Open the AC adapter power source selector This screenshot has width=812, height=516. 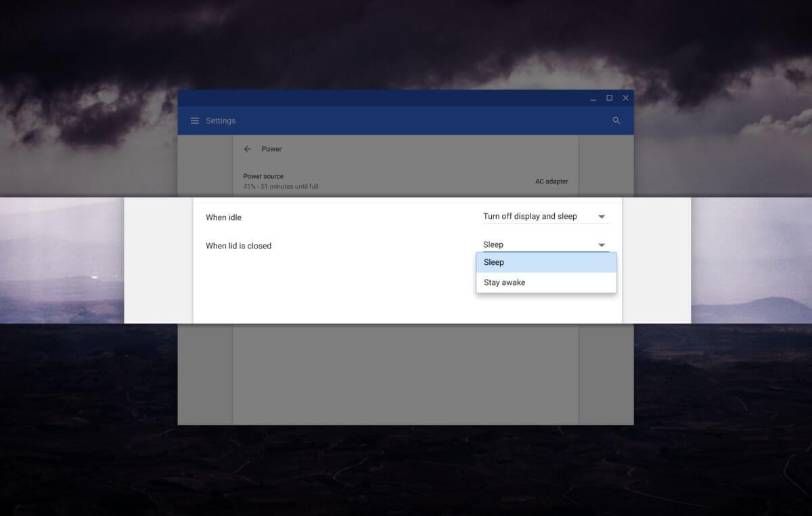click(551, 181)
